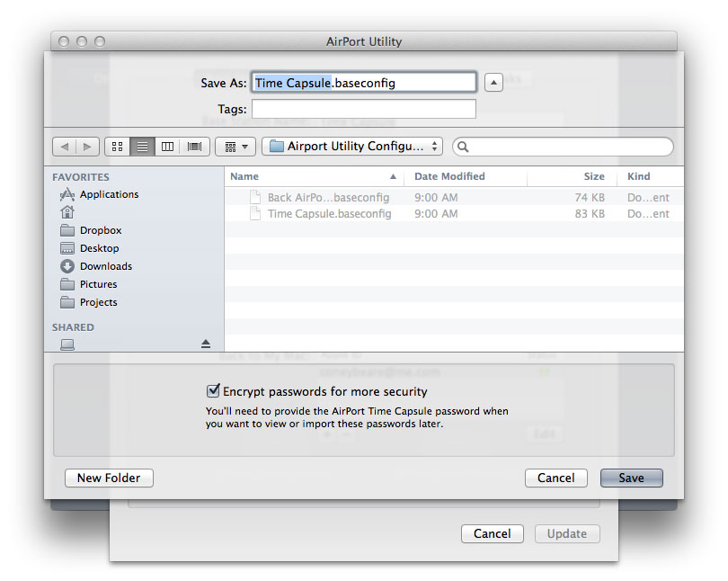Image resolution: width=728 pixels, height=581 pixels.
Task: Go back using the left arrow navigation button
Action: click(65, 147)
